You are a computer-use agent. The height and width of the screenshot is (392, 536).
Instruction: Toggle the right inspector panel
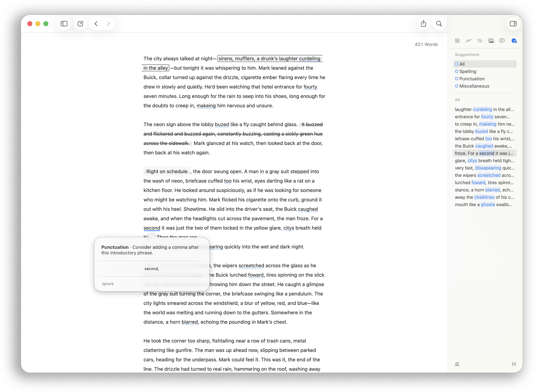point(513,24)
